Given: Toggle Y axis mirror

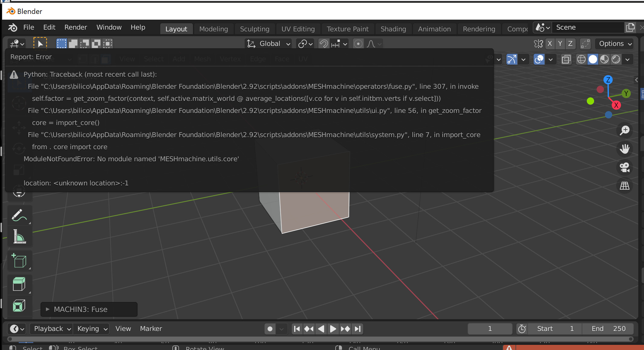Looking at the screenshot, I should coord(560,44).
